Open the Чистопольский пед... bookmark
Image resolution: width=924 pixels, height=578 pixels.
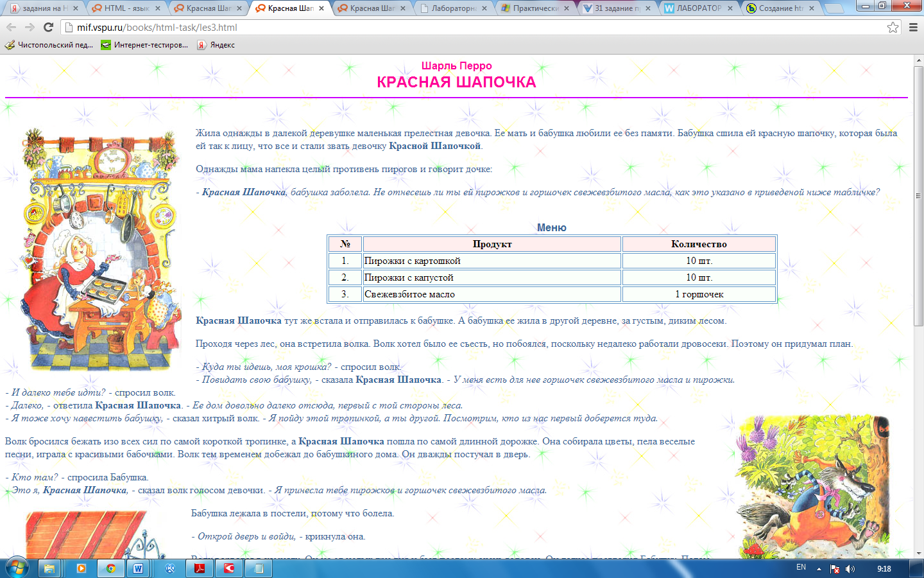click(49, 45)
